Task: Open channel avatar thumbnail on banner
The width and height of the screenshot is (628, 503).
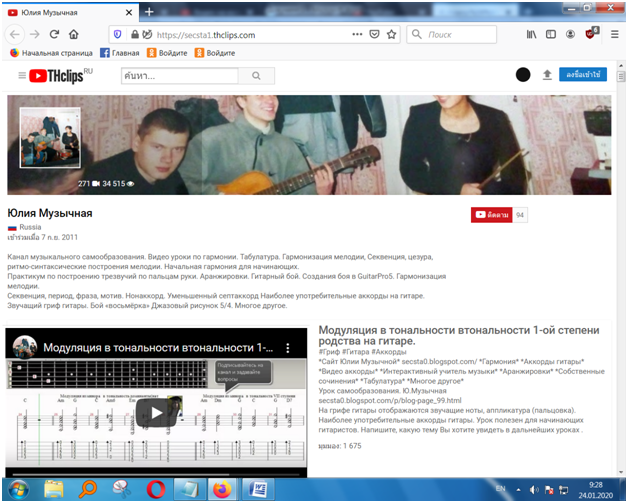Action: (50, 138)
